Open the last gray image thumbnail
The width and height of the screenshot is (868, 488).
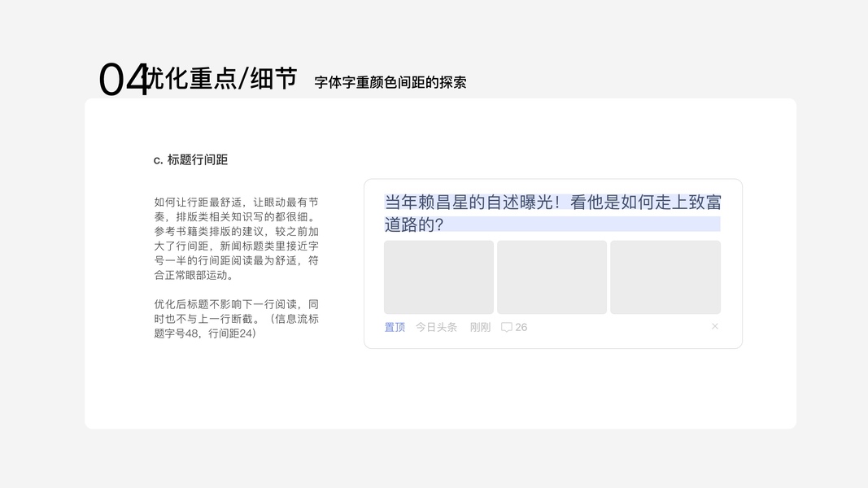click(x=665, y=277)
